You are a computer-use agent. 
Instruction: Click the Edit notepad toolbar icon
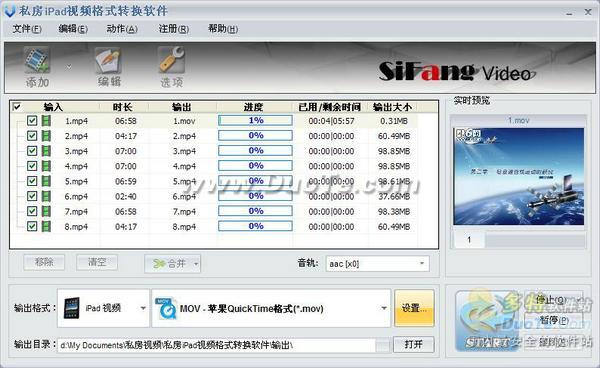point(108,60)
